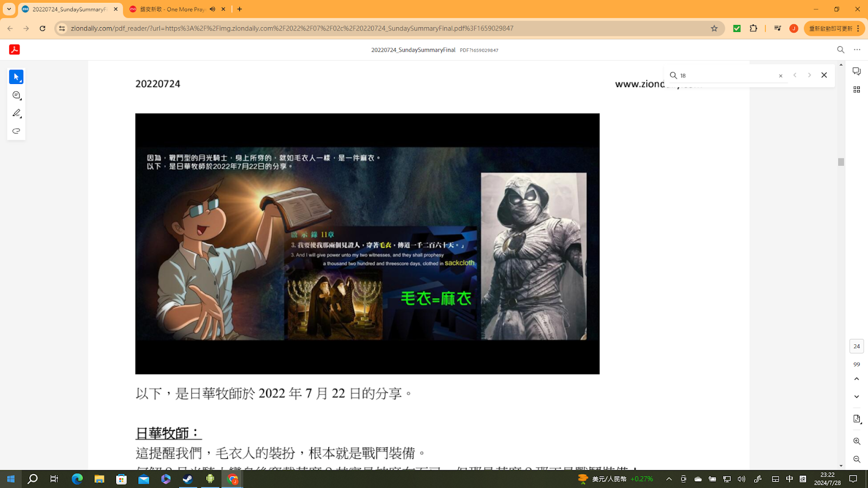Screen dimensions: 868x488
Task: Click the fit page view icon
Action: point(857,419)
